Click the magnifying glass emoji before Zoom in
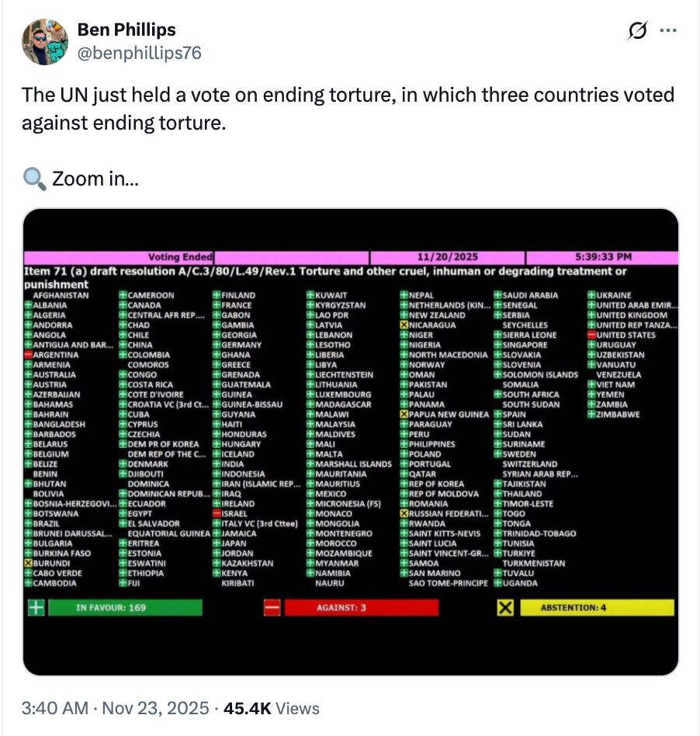The height and width of the screenshot is (736, 700). tap(33, 179)
